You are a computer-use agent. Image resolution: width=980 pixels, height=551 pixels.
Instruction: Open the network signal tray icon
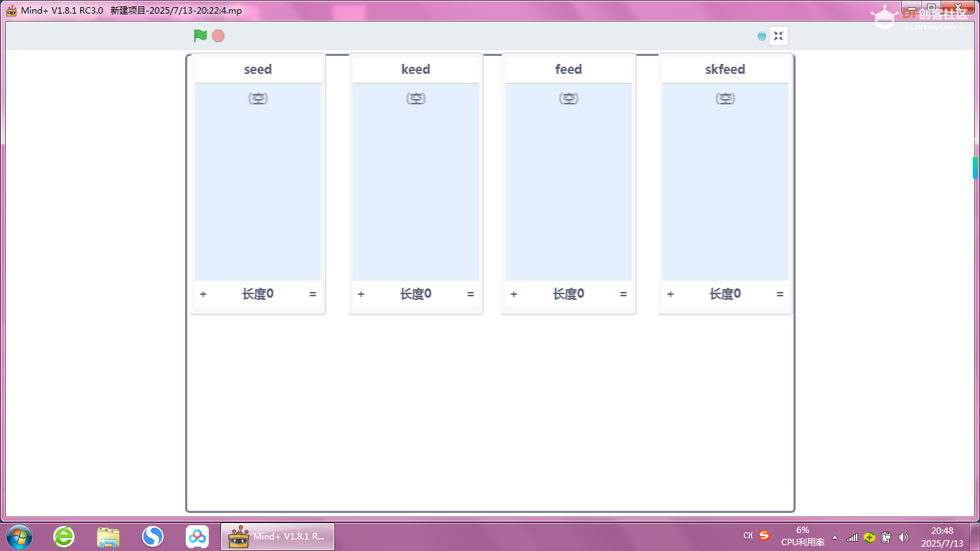(852, 537)
